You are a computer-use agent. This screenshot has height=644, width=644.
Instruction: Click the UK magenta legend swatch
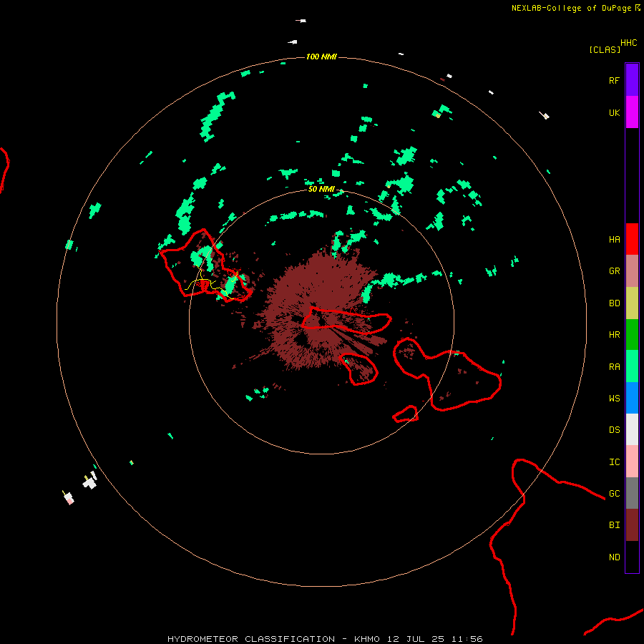point(632,112)
